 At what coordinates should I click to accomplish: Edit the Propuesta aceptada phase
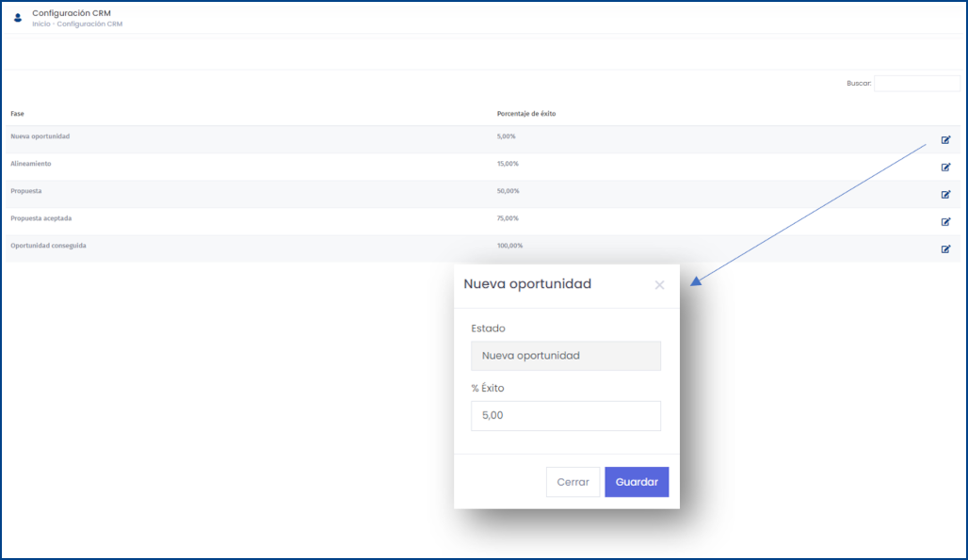click(945, 221)
